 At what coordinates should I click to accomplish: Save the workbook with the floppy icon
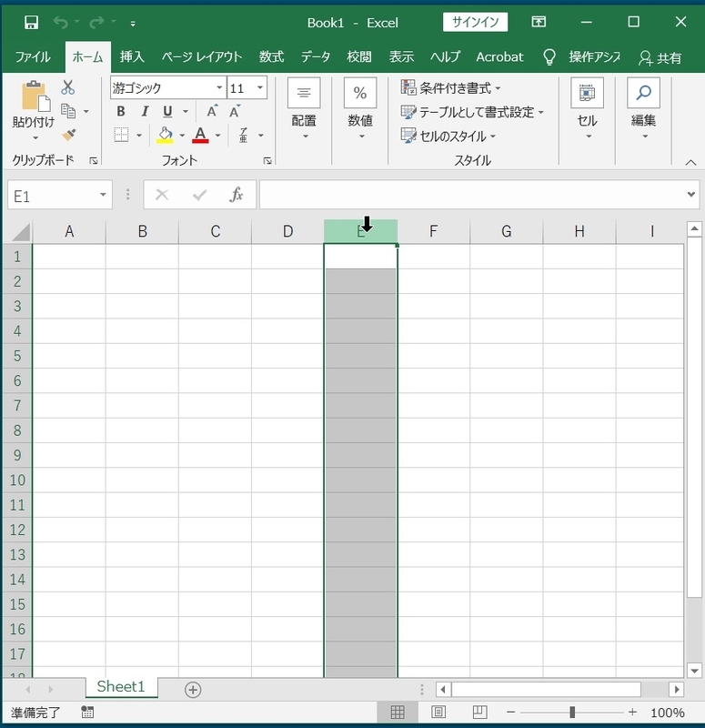pyautogui.click(x=31, y=22)
